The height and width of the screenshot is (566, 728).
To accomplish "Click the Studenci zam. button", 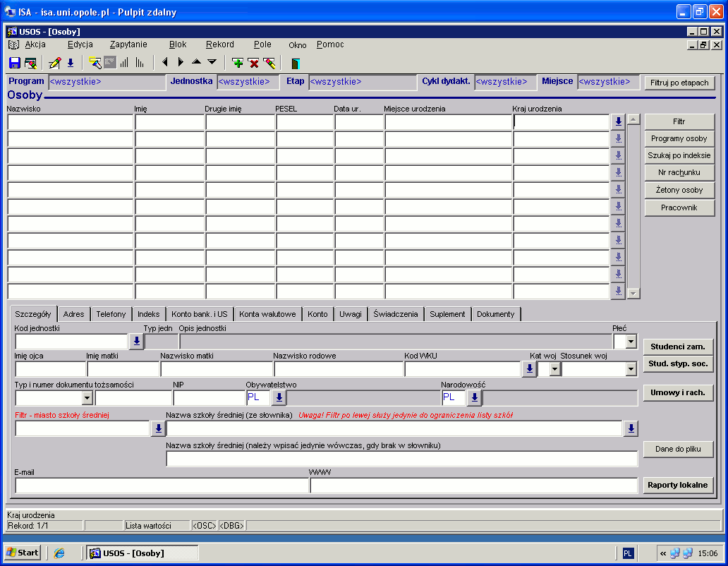I will [678, 347].
